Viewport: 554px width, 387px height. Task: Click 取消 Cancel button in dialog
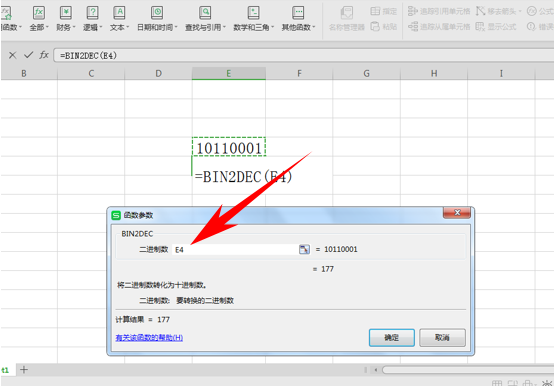tap(442, 338)
